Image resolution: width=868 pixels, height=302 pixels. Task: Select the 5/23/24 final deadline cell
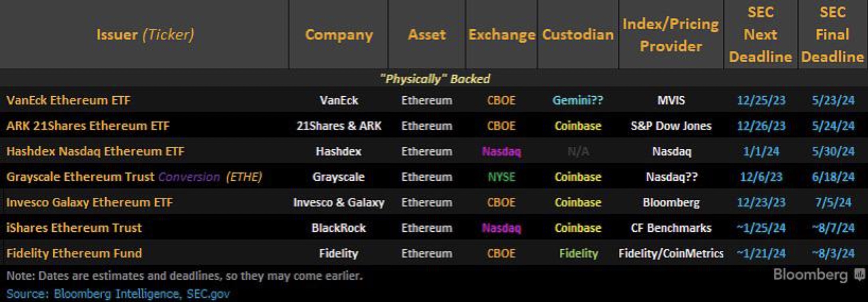833,100
